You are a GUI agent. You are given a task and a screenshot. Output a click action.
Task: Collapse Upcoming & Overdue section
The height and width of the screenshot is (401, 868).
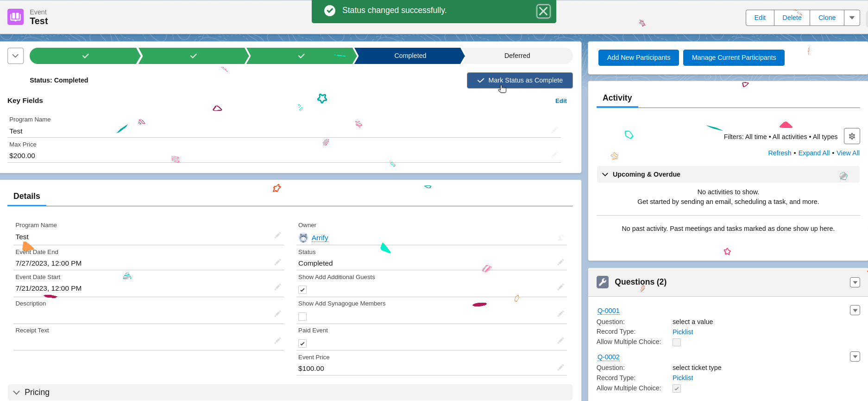605,174
